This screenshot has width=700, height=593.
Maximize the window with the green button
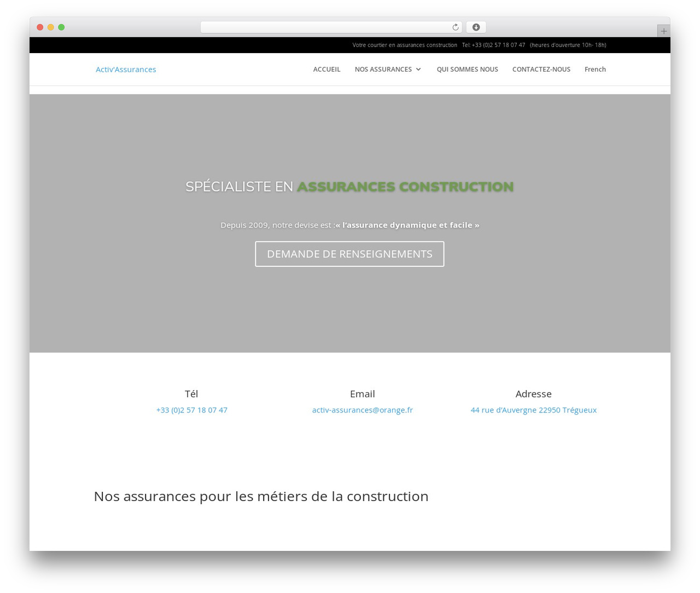pos(61,27)
